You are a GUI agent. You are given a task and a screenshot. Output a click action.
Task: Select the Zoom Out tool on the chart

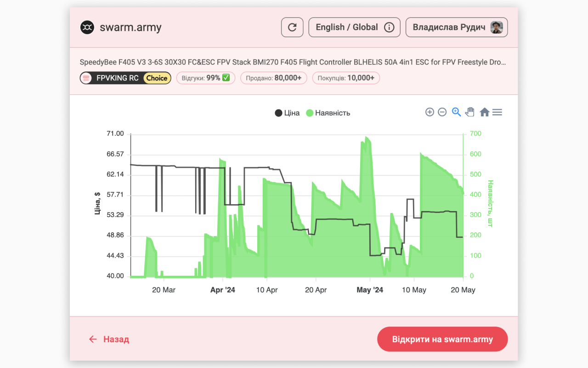pyautogui.click(x=442, y=112)
